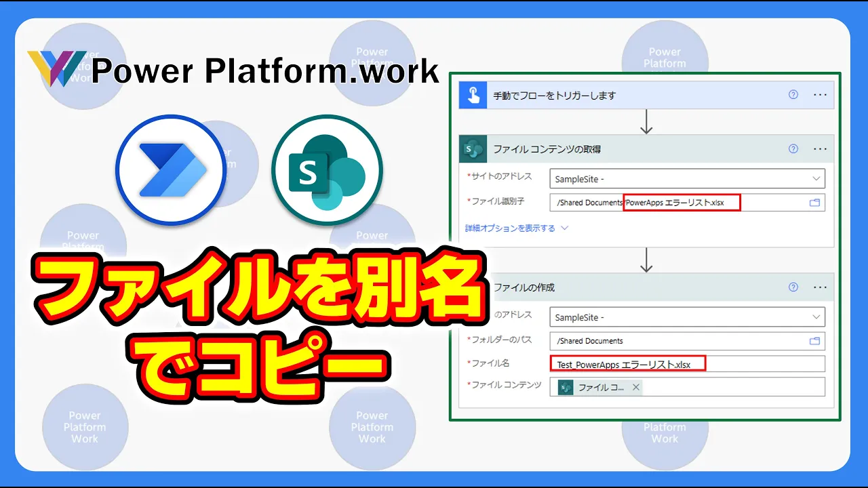Open more options for the manual trigger step
Screen dimensions: 868x488
[x=820, y=95]
